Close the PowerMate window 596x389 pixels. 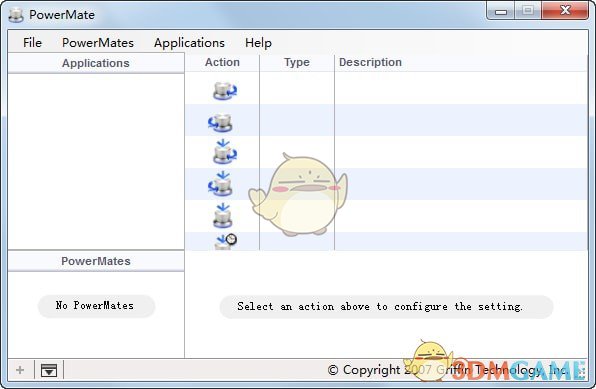pos(565,11)
